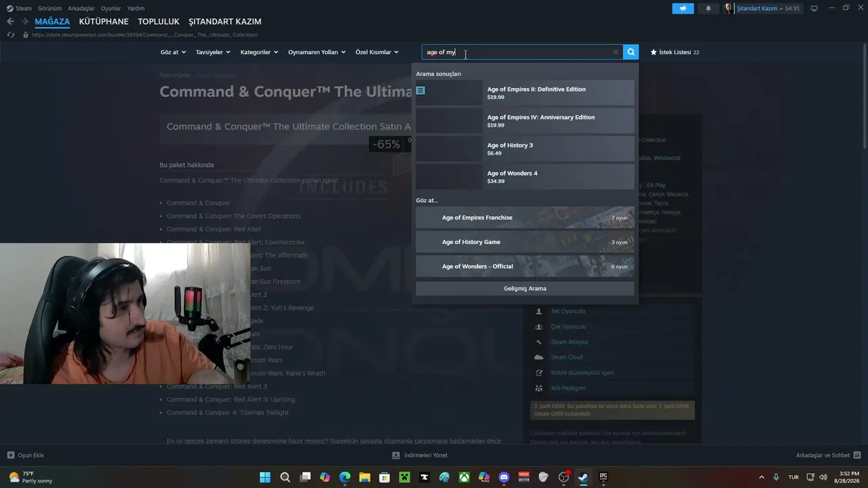Image resolution: width=868 pixels, height=488 pixels.
Task: Click the padlock icon beside the URL
Action: [x=26, y=35]
